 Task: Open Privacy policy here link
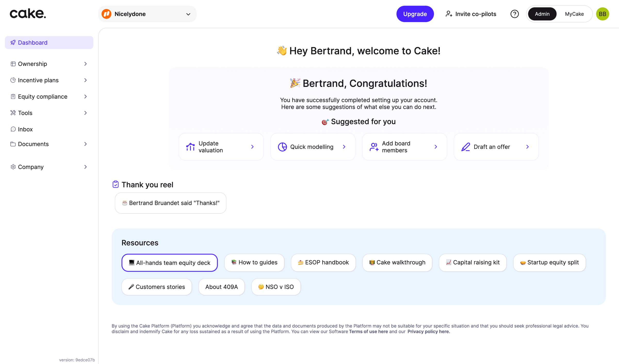pos(429,332)
